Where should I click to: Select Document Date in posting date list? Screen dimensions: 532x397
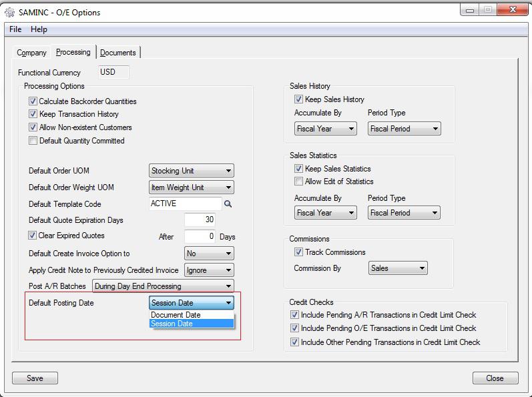[192, 315]
